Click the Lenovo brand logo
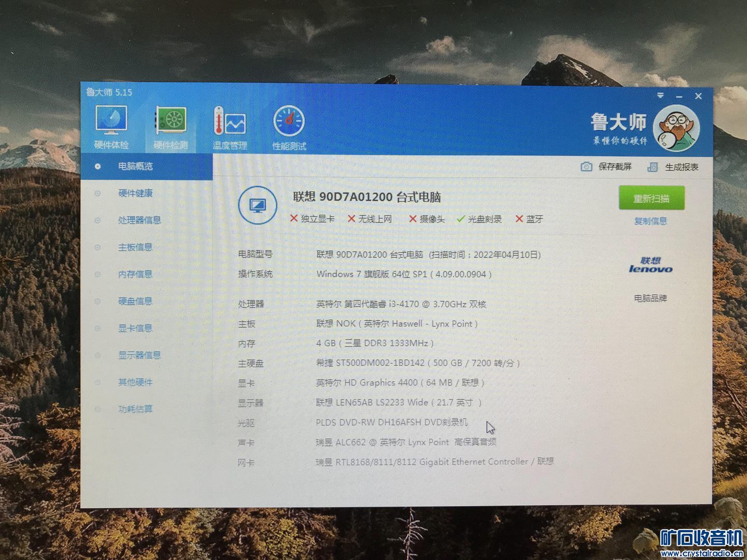The width and height of the screenshot is (747, 560). tap(651, 265)
